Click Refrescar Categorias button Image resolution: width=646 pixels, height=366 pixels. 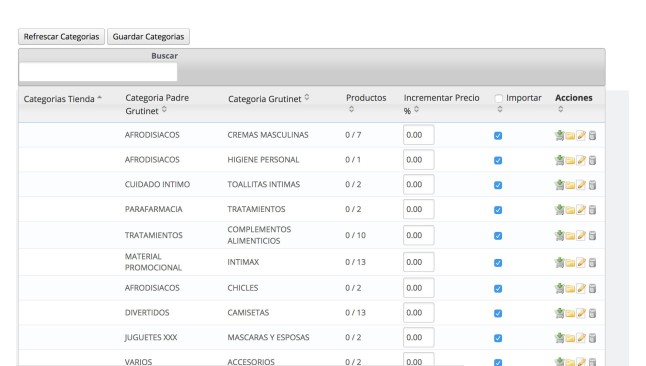61,37
